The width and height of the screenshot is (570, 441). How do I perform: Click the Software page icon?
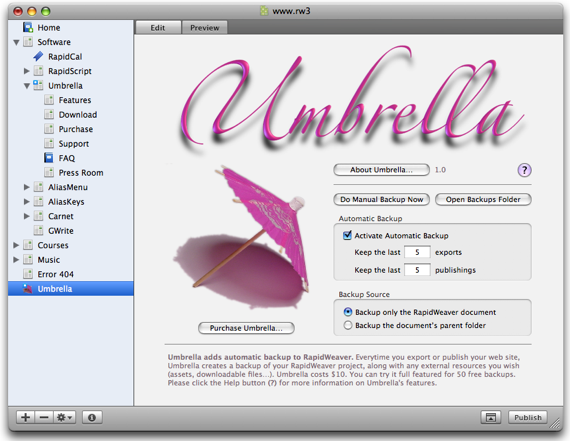[28, 42]
